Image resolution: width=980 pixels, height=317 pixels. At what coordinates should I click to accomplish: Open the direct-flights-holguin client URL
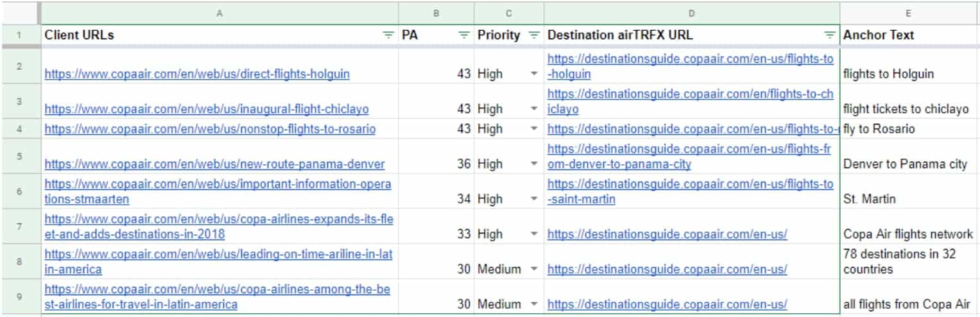(x=197, y=74)
